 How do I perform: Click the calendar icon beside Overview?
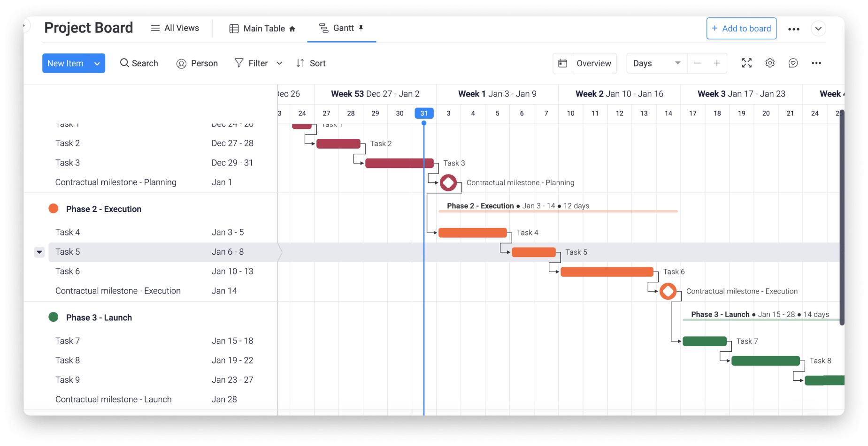tap(562, 63)
